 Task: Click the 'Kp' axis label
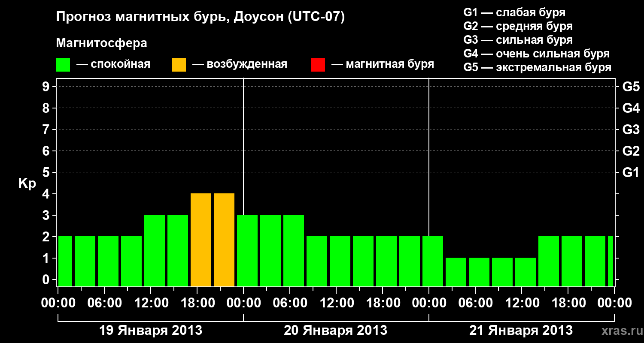(x=27, y=184)
